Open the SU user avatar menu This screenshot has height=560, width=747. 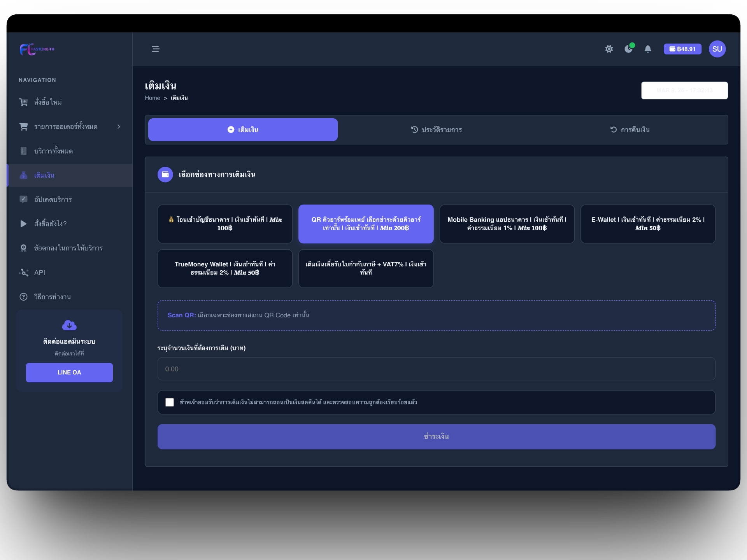[x=717, y=49]
